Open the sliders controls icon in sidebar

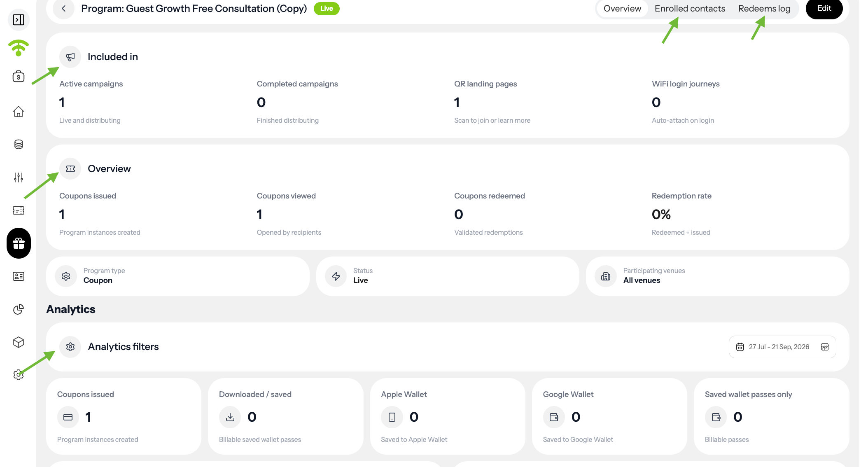click(x=19, y=177)
